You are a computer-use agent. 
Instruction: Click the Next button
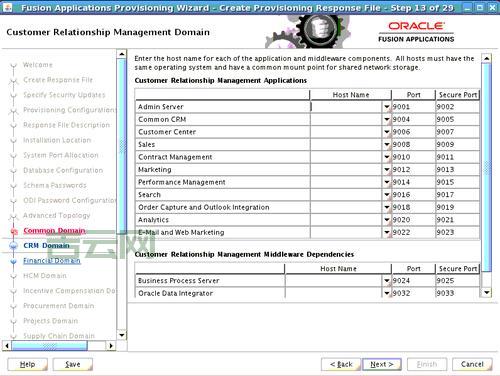click(382, 364)
